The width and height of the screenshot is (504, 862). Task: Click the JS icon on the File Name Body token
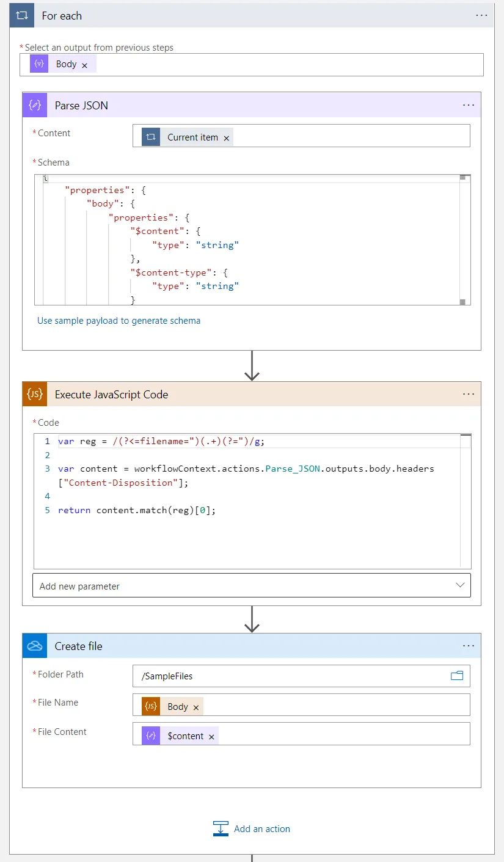(149, 706)
